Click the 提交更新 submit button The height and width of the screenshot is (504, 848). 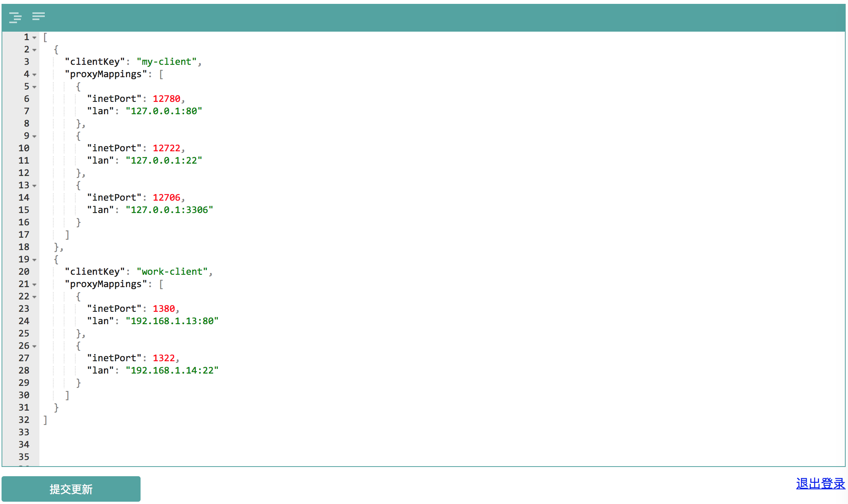click(x=71, y=489)
